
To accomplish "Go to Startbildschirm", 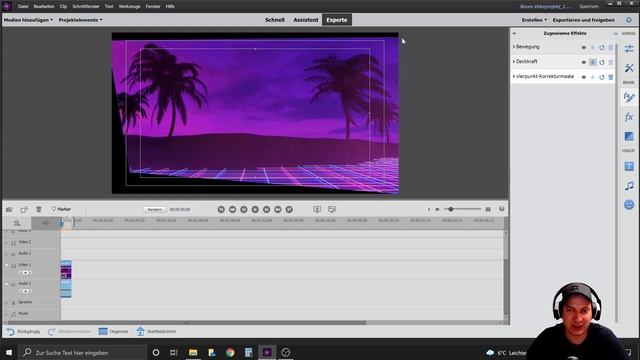I will 156,331.
